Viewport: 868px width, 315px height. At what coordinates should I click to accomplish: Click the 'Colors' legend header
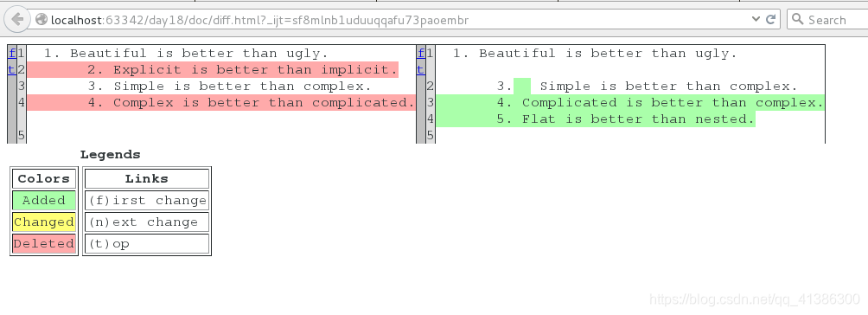click(44, 178)
